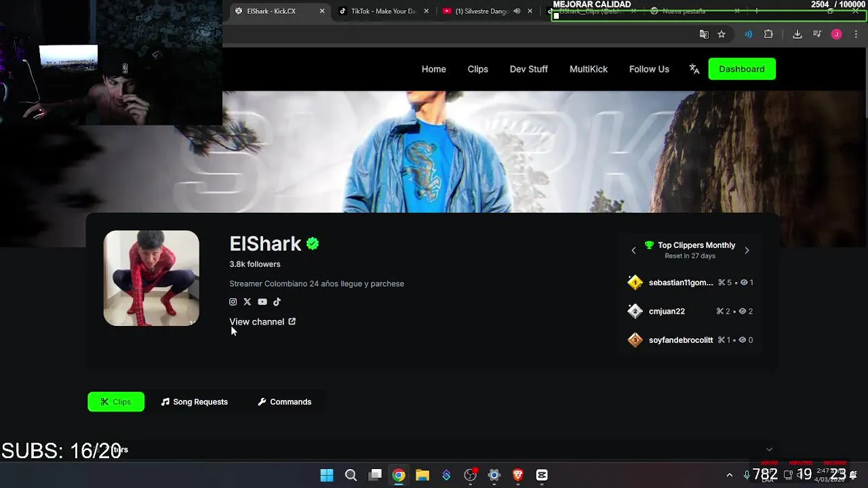868x488 pixels.
Task: Open Chrome media controls icon
Action: tap(817, 34)
